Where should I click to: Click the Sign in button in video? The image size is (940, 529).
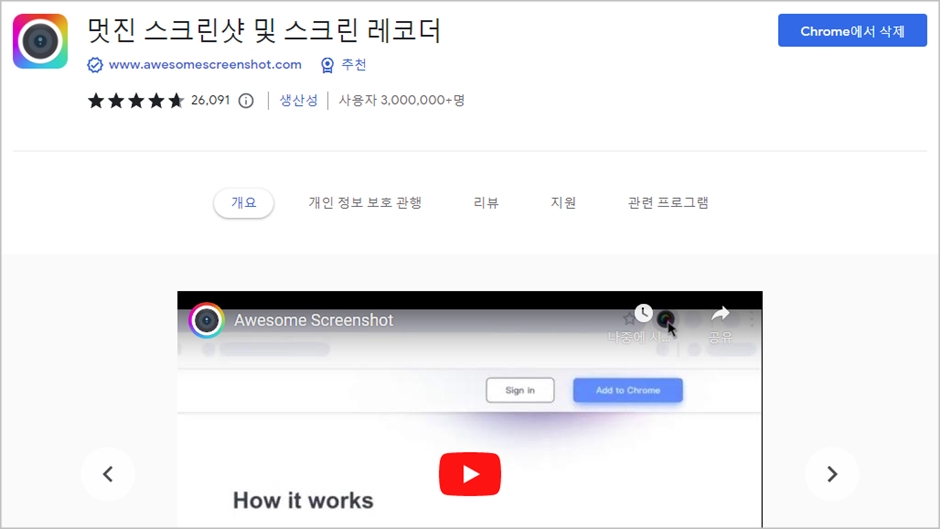coord(520,390)
